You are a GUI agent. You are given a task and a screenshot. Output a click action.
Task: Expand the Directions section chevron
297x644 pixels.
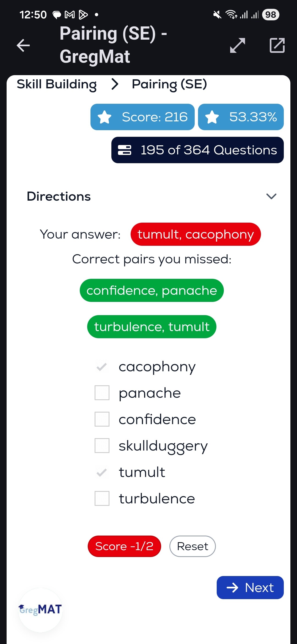click(271, 197)
